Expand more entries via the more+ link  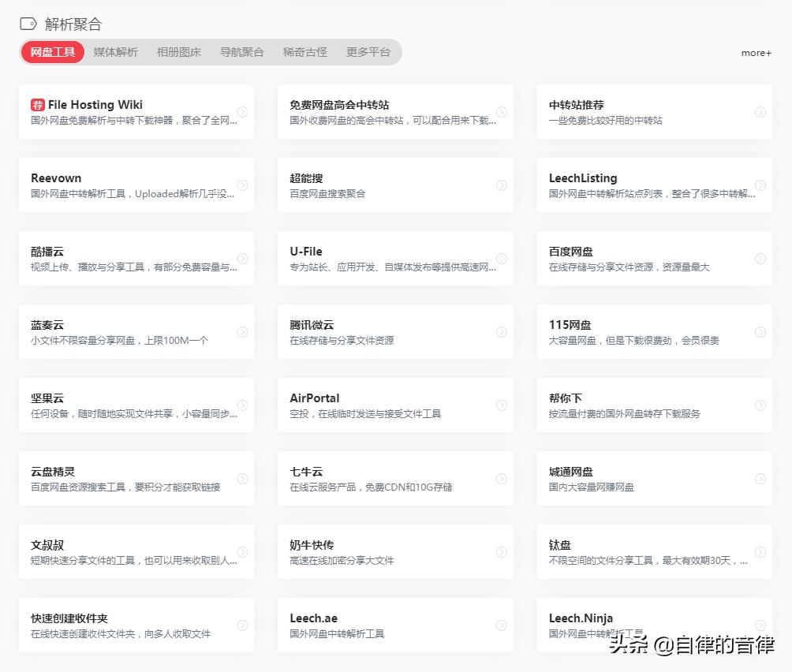point(755,53)
